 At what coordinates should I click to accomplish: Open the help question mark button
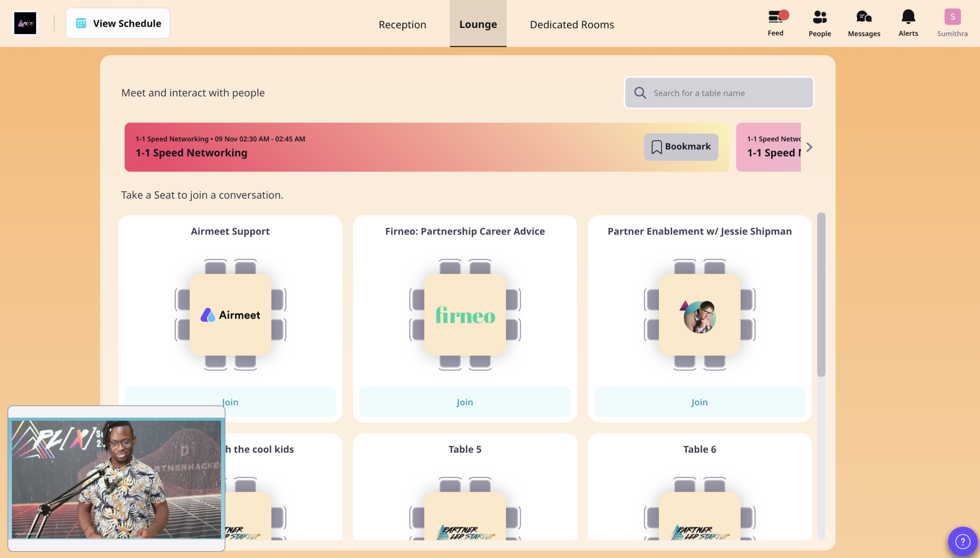coord(962,542)
